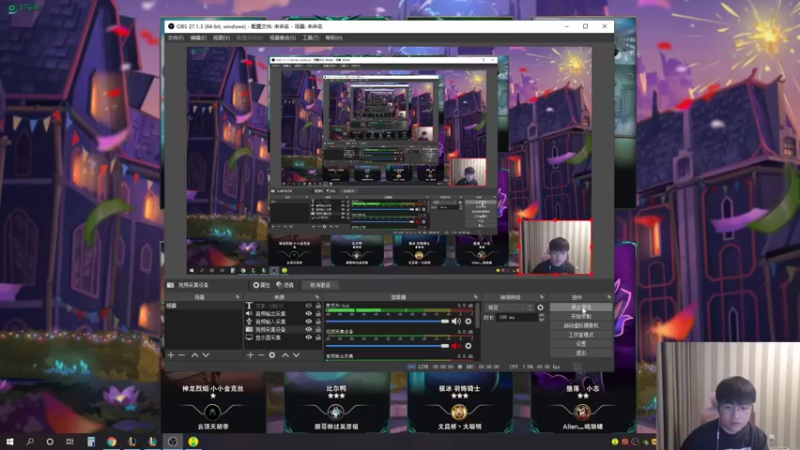Toggle lock on 视频采集设备 source
This screenshot has width=800, height=450.
pos(318,330)
